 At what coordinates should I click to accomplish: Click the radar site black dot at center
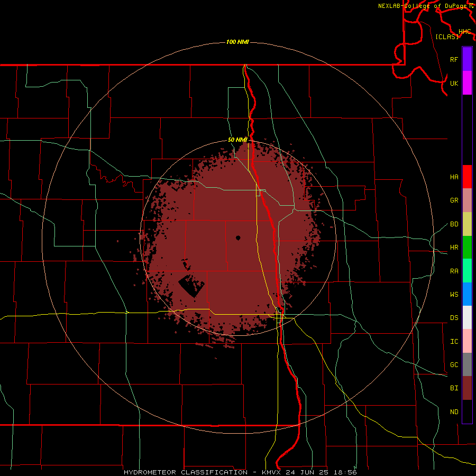click(238, 238)
